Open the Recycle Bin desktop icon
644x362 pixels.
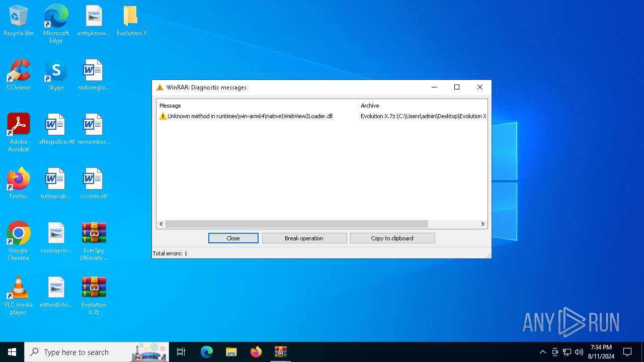click(x=19, y=21)
